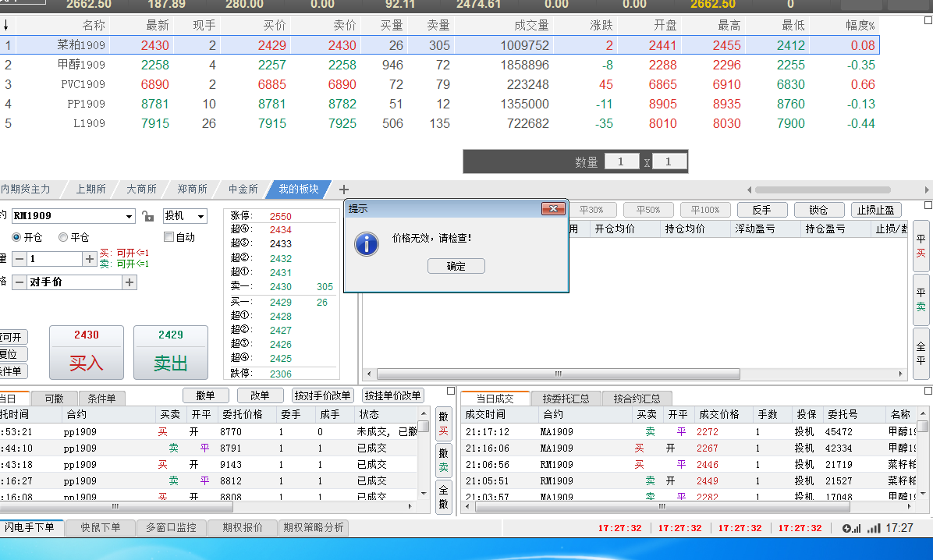
Task: Open the 投机 type dropdown
Action: pyautogui.click(x=200, y=216)
